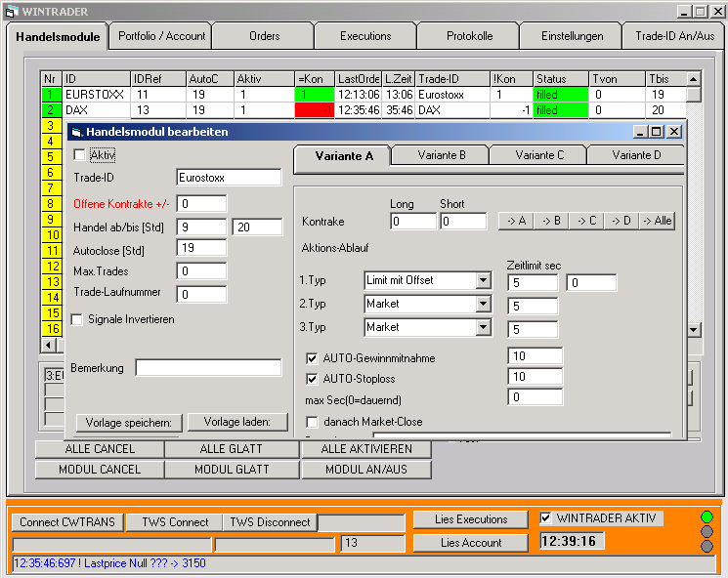Expand the 2.Typ Market dropdown
728x578 pixels.
pyautogui.click(x=483, y=305)
